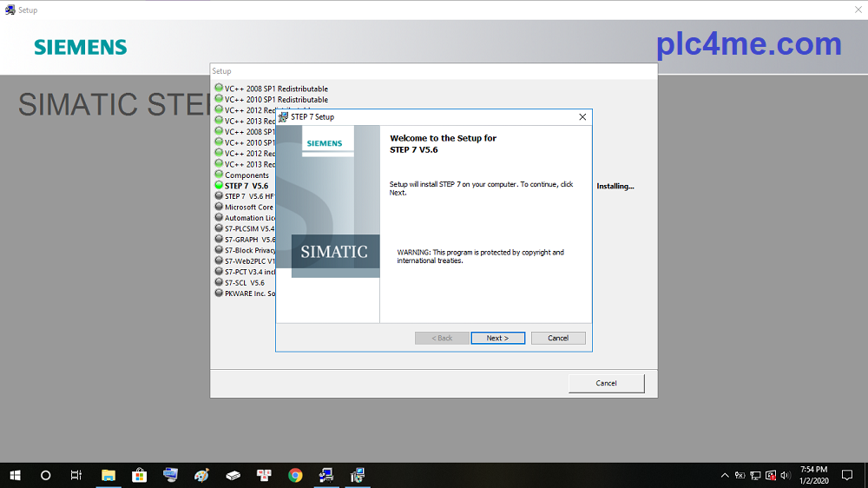Open Google Chrome from the taskbar
The image size is (868, 488).
(x=295, y=475)
